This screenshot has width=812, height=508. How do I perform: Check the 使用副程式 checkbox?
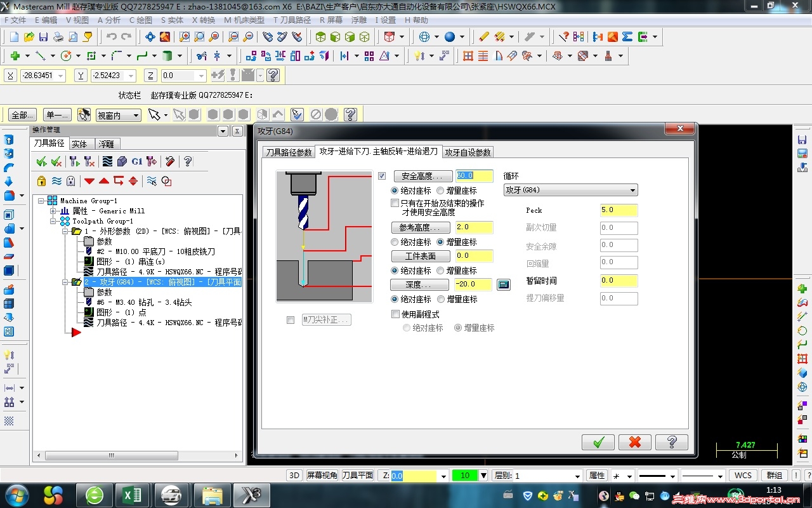click(395, 314)
